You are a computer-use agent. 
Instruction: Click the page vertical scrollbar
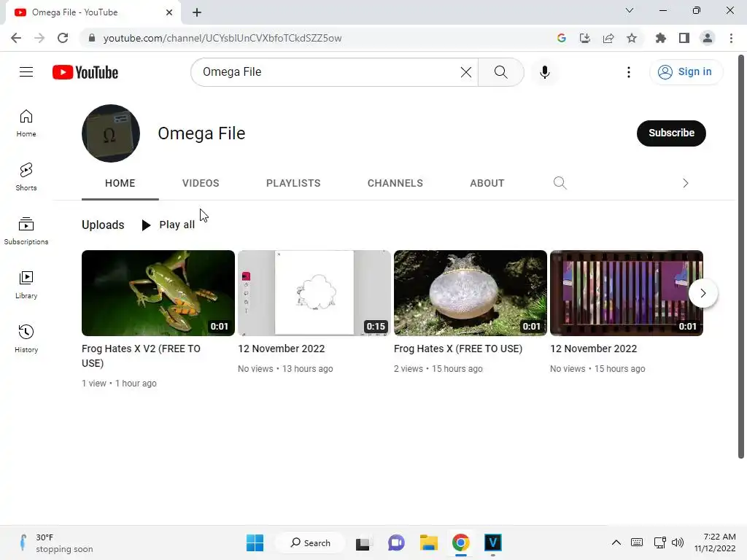tap(741, 257)
